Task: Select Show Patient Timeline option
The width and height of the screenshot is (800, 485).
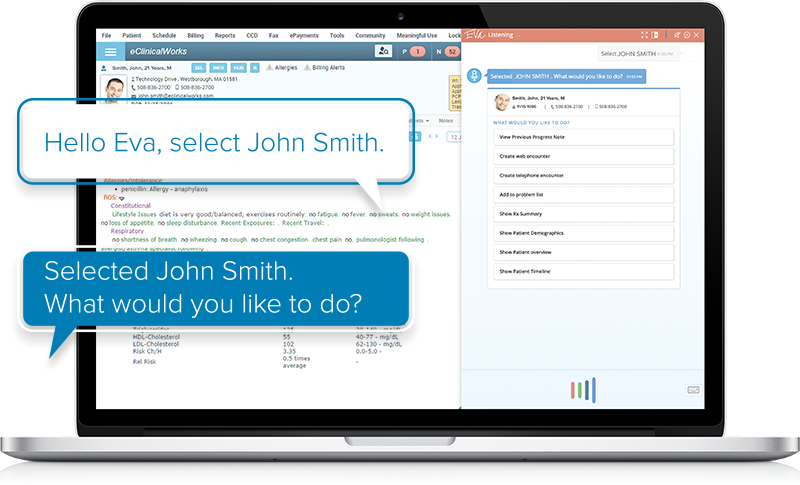Action: click(x=583, y=272)
